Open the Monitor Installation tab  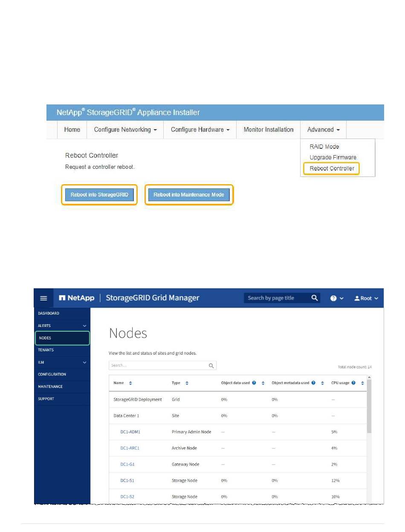click(269, 130)
